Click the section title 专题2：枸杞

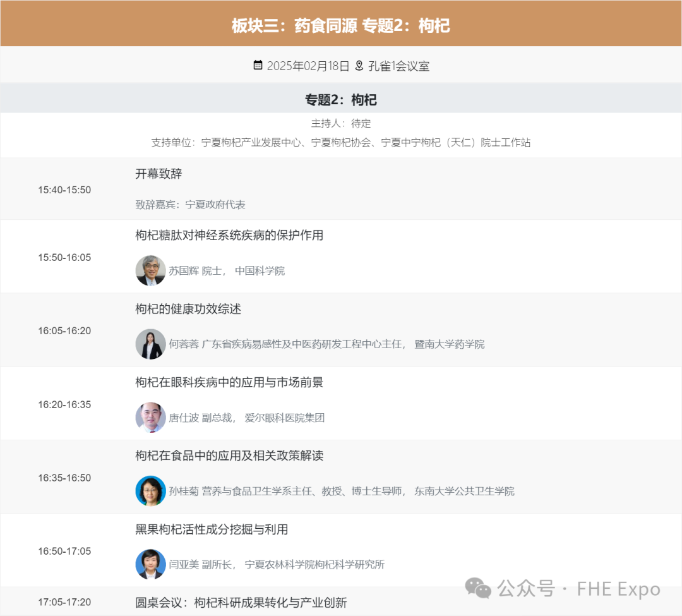coord(340,100)
